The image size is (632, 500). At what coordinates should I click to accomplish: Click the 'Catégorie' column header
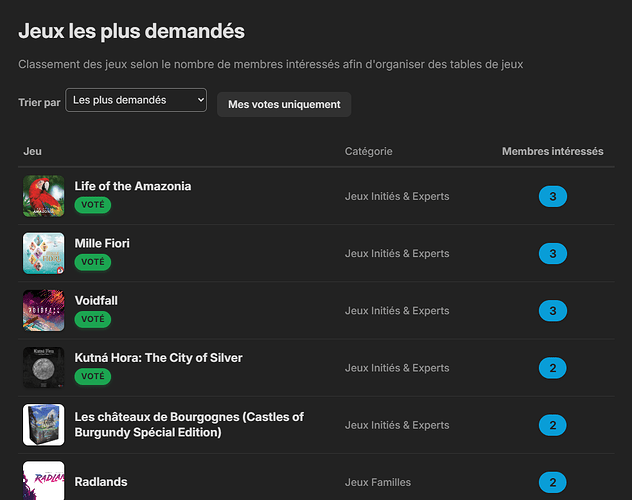coord(368,151)
